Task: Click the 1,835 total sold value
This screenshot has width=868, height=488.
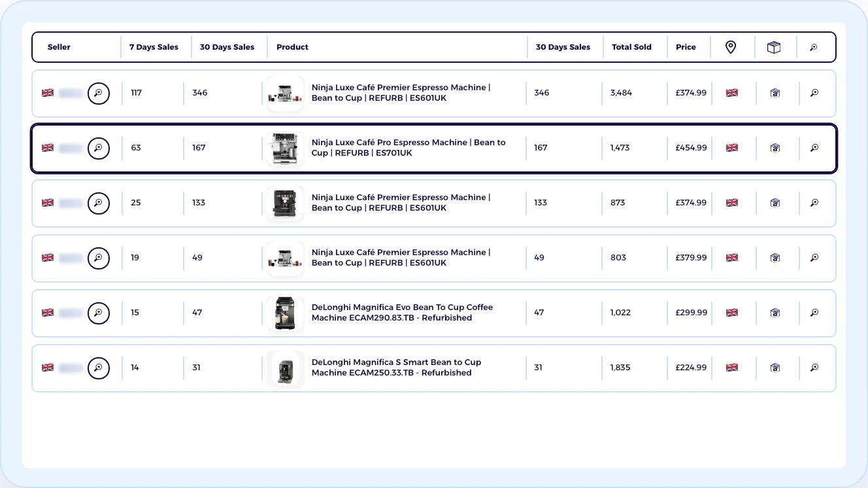Action: tap(620, 368)
